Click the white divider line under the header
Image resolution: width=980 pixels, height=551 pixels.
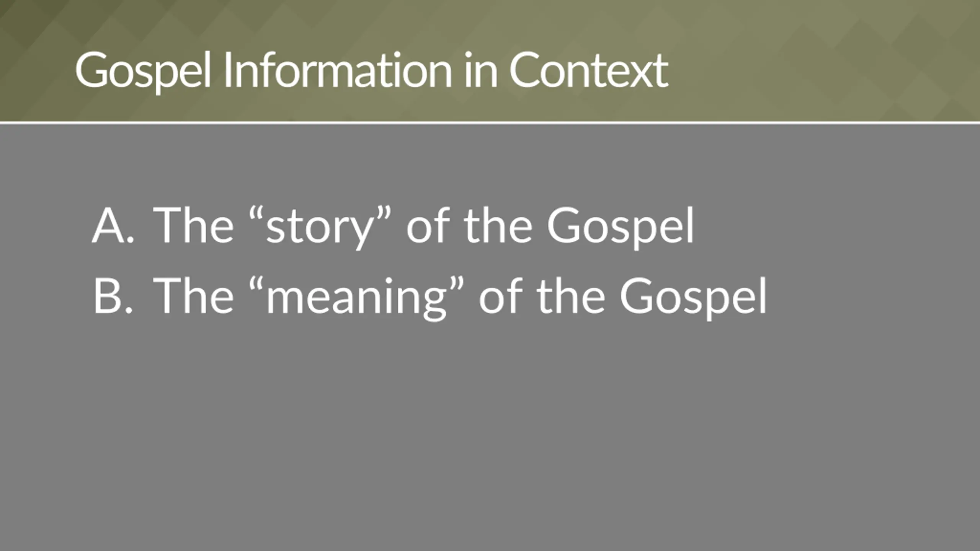[490, 123]
